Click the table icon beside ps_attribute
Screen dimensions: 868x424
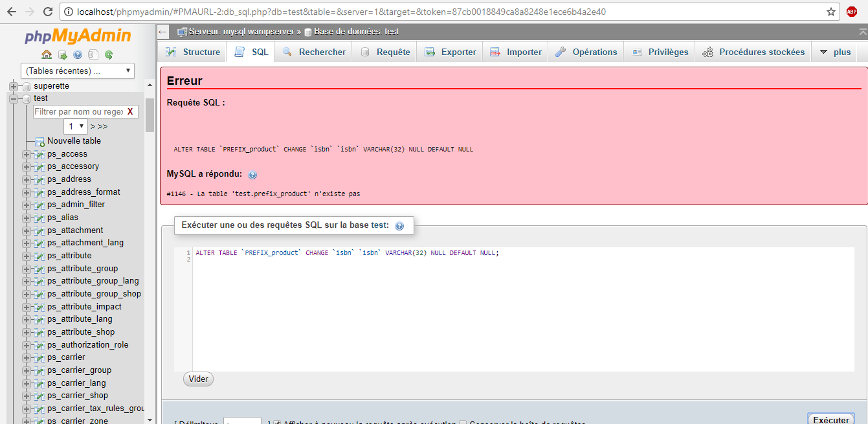39,256
